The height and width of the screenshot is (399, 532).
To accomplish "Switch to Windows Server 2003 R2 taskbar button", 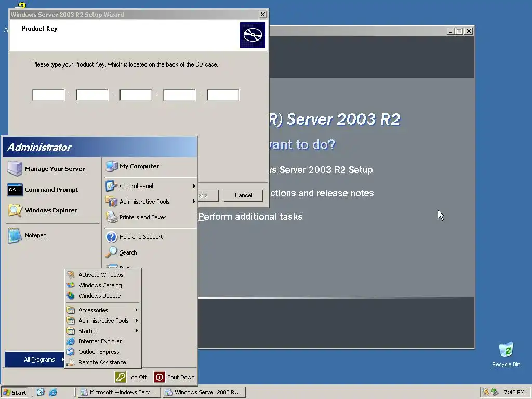I will click(x=204, y=393).
